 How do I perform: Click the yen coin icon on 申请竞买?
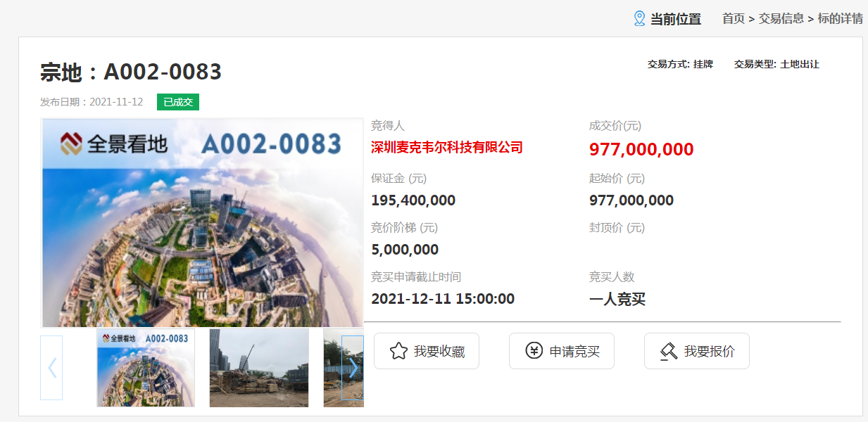(534, 350)
